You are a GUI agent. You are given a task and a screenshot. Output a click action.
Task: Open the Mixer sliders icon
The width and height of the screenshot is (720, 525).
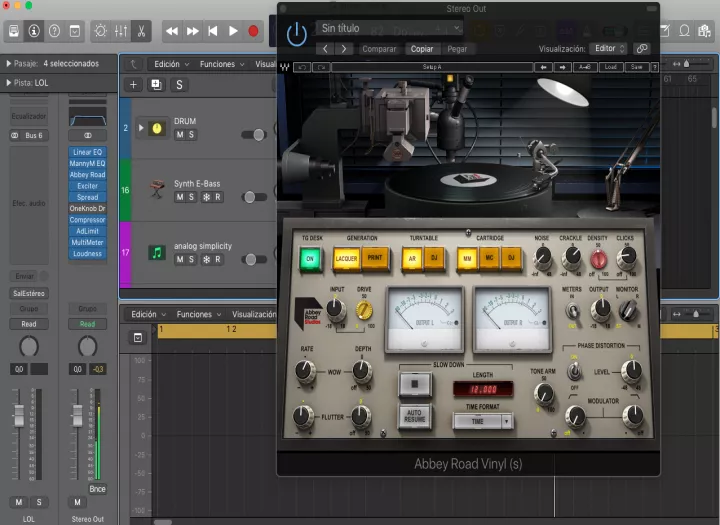[x=121, y=31]
